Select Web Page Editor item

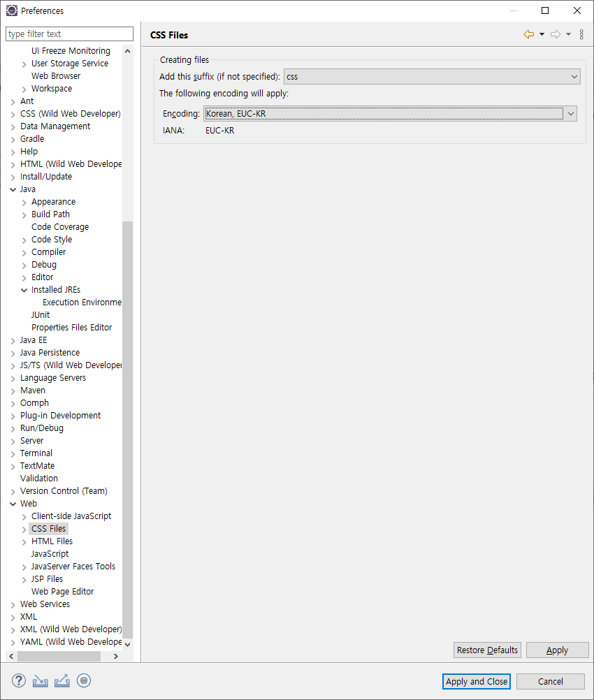tap(62, 592)
